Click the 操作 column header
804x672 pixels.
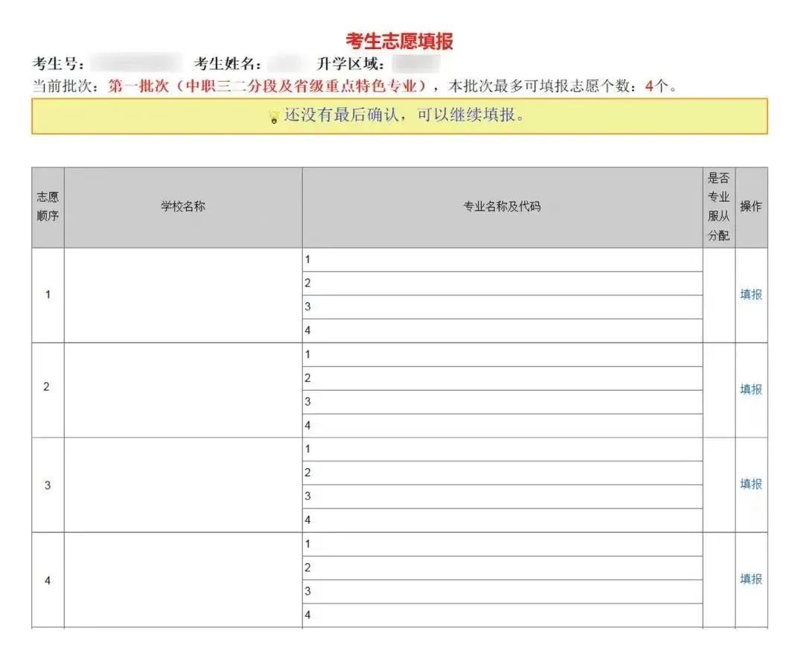(x=751, y=207)
